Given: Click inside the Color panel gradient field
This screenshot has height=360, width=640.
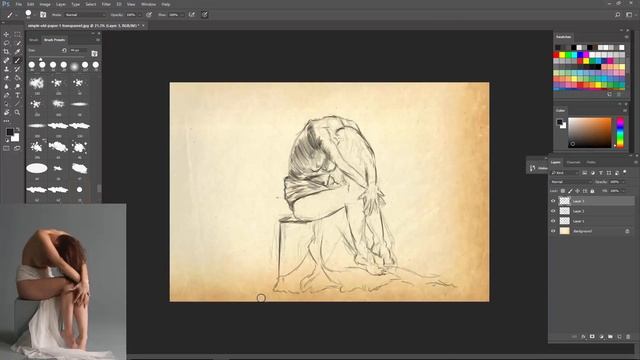Looking at the screenshot, I should (x=589, y=132).
